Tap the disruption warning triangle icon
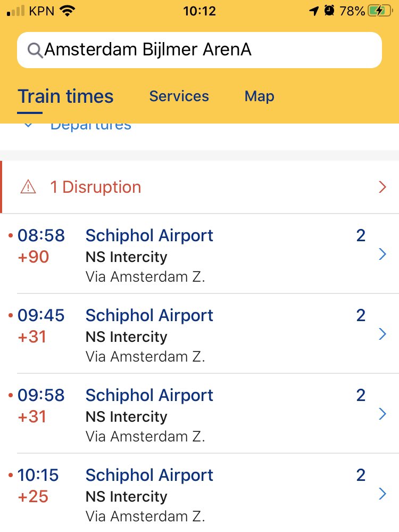 (28, 187)
